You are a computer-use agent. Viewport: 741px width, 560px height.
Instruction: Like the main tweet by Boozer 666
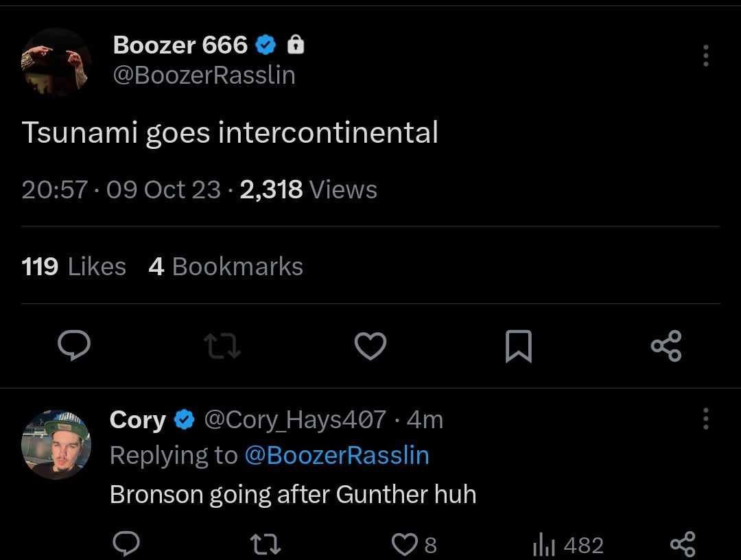point(370,346)
